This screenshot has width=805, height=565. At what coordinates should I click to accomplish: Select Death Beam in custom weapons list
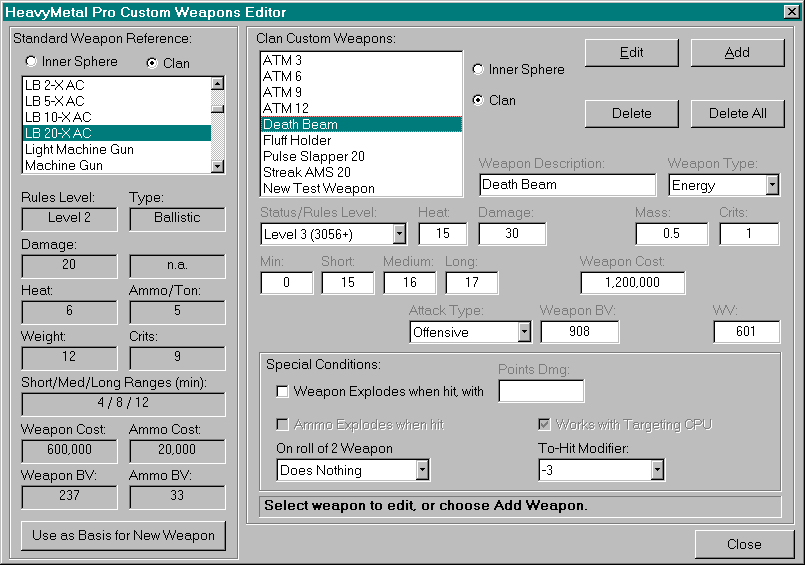pos(361,124)
